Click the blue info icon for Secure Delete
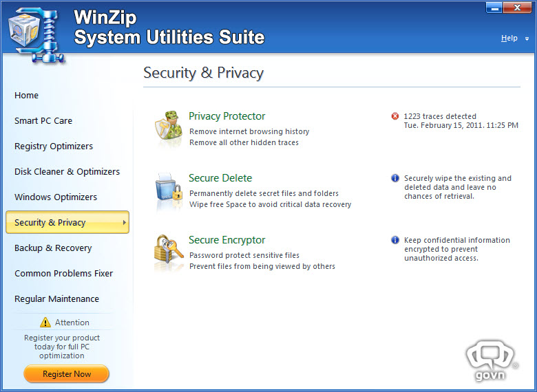Viewport: 537px width, 392px height. point(395,178)
